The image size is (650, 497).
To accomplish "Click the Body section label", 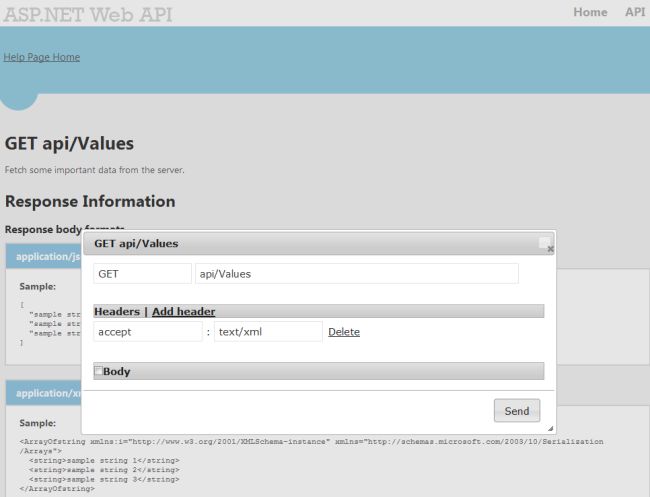I will click(116, 371).
